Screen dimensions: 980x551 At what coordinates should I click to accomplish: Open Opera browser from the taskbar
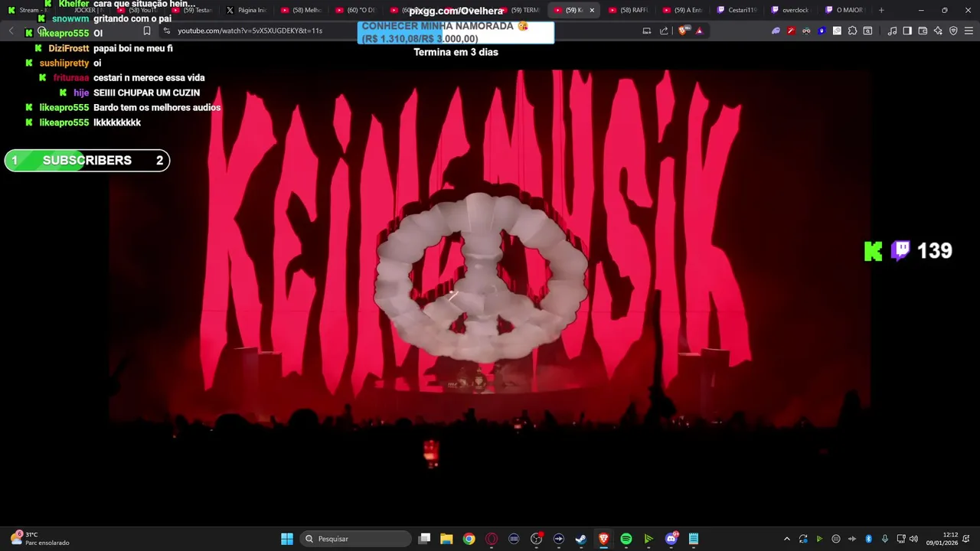492,539
